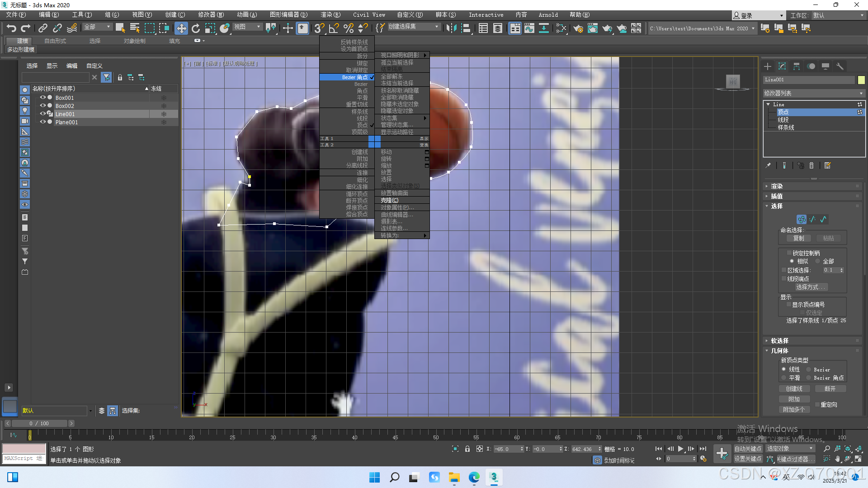Toggle the Angle Snap icon
Image resolution: width=868 pixels, height=488 pixels.
pos(334,28)
